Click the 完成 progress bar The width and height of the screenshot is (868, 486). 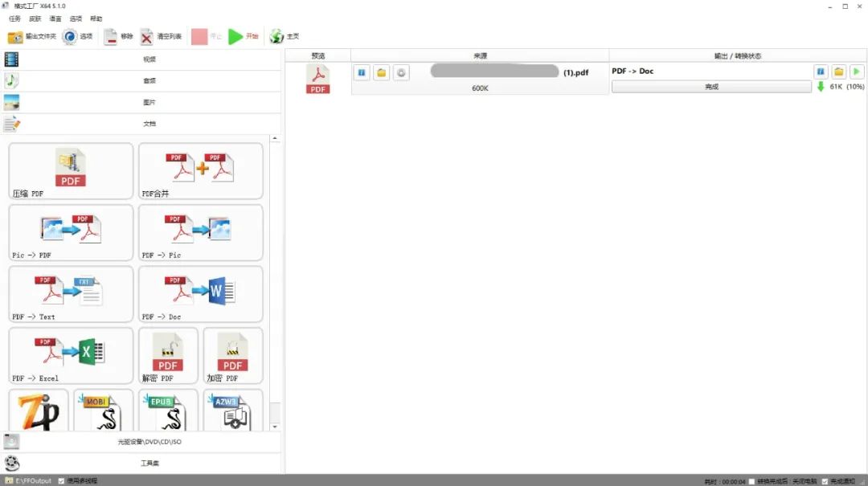click(711, 87)
